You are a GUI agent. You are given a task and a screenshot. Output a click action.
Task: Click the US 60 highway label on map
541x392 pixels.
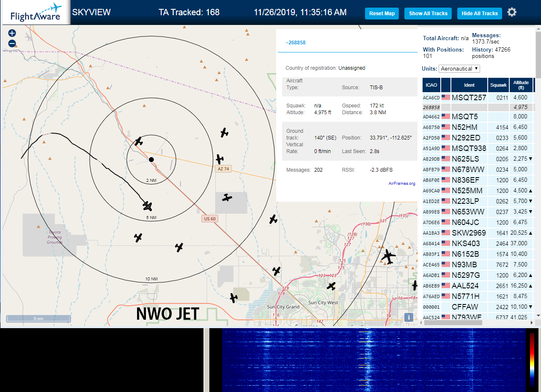[209, 219]
